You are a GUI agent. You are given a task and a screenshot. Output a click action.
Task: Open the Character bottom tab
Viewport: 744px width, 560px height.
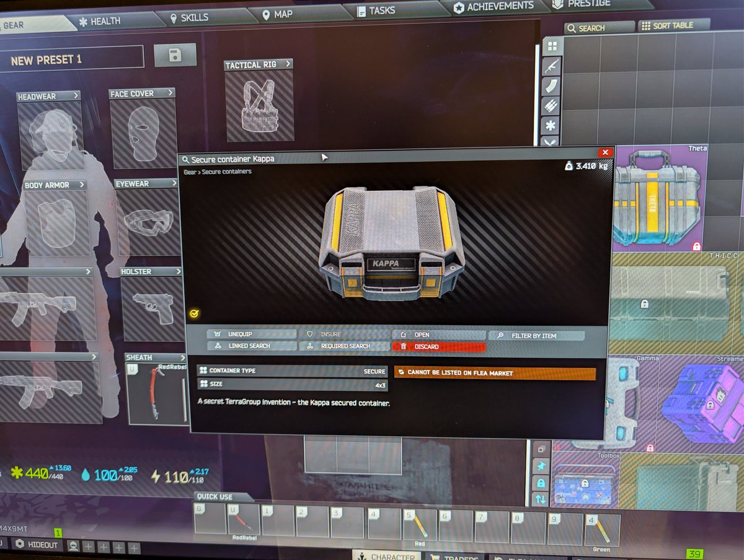(x=387, y=556)
